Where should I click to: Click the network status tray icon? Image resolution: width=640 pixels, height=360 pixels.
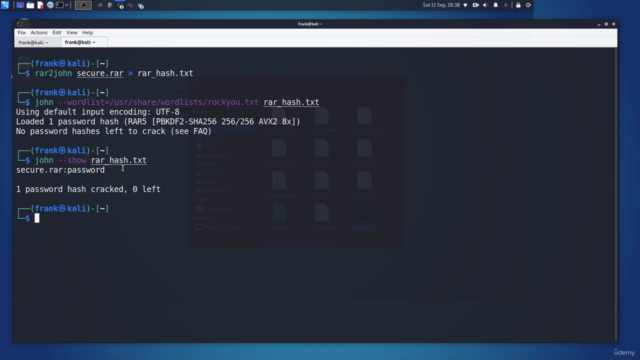[x=465, y=5]
